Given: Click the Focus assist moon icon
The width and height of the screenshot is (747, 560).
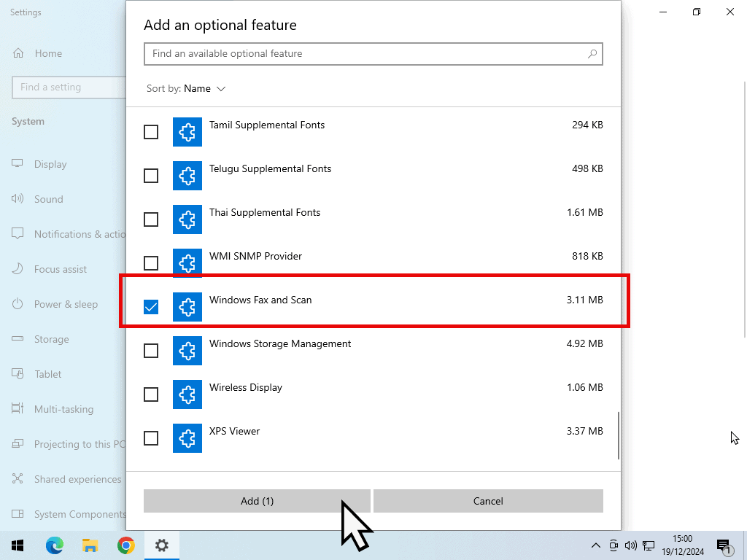Looking at the screenshot, I should (x=18, y=268).
